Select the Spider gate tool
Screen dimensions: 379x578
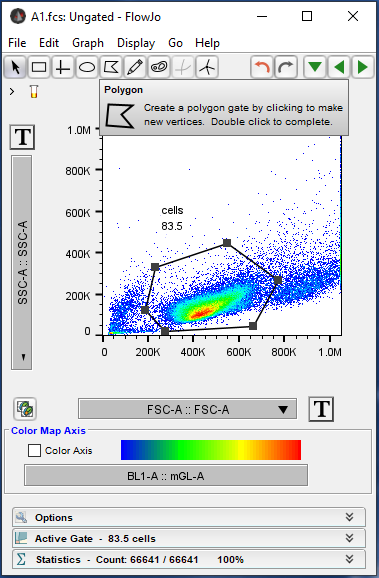click(207, 67)
